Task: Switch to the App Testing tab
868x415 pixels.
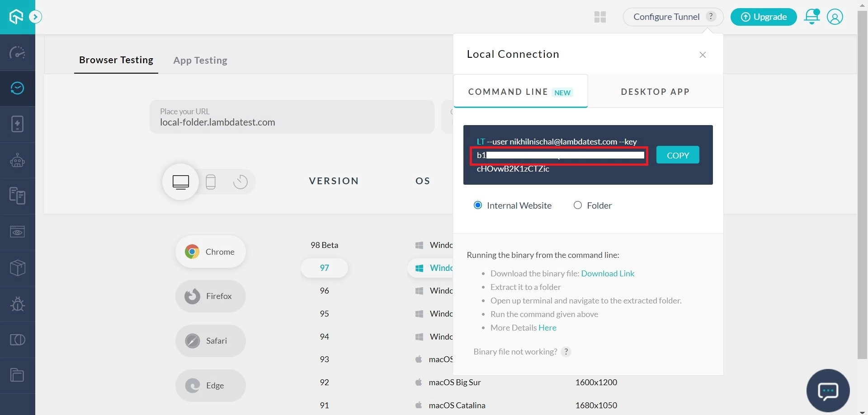Action: (200, 61)
